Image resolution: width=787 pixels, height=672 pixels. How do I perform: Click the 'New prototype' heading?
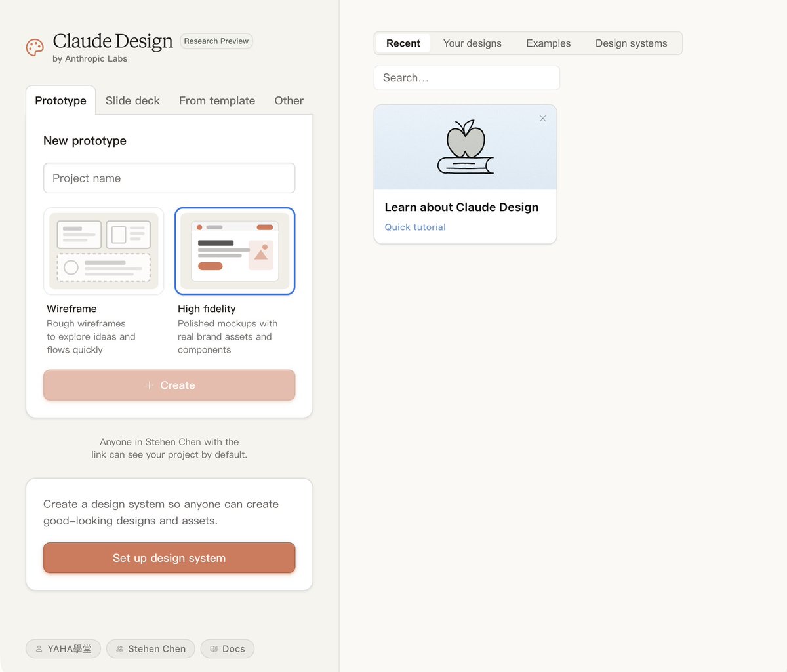tap(85, 141)
